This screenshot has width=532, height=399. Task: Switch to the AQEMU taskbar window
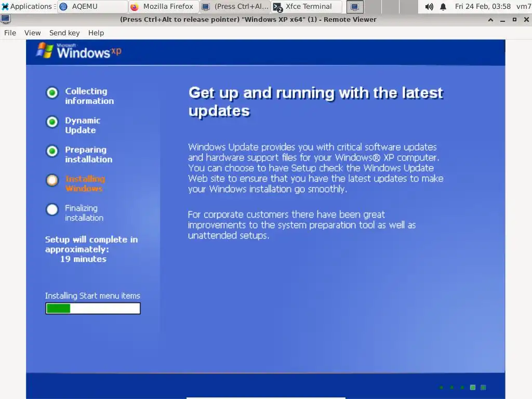tap(92, 6)
